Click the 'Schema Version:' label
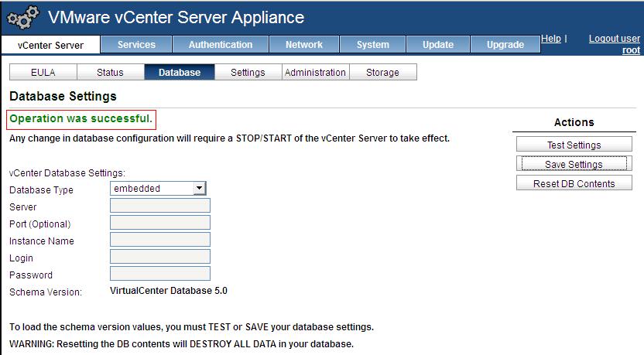This screenshot has height=355, width=644. [x=46, y=292]
